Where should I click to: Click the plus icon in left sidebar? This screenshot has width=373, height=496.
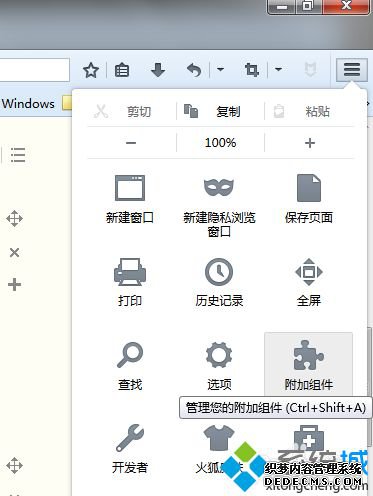click(14, 285)
